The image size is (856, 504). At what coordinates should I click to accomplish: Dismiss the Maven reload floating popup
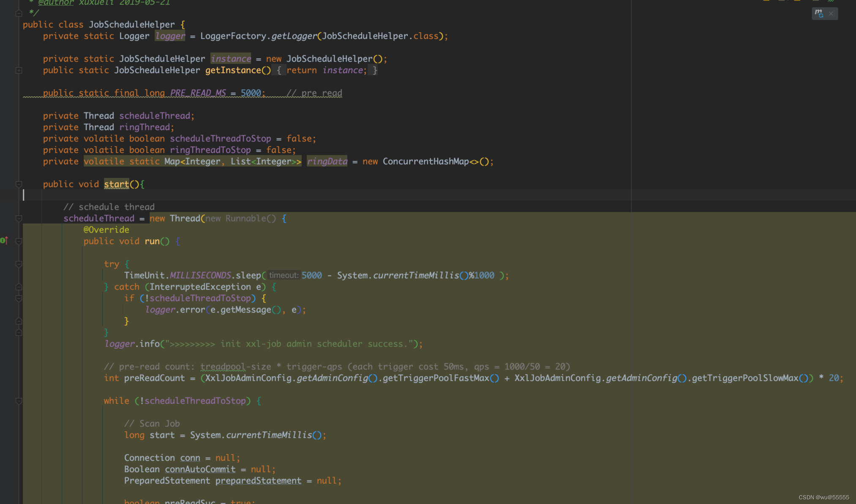[831, 14]
